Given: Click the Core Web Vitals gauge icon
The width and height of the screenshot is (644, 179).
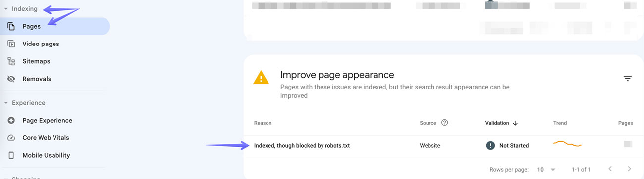Looking at the screenshot, I should [x=11, y=138].
